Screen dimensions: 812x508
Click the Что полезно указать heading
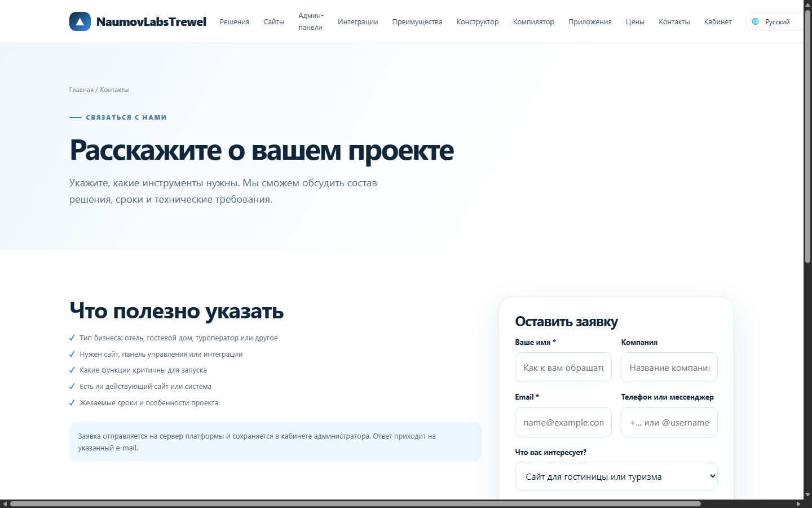pyautogui.click(x=176, y=311)
